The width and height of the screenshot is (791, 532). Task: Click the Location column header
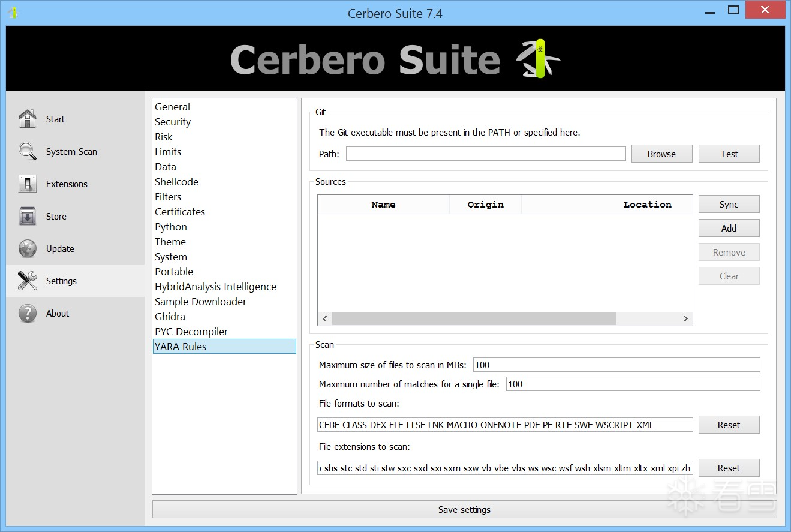(x=607, y=205)
